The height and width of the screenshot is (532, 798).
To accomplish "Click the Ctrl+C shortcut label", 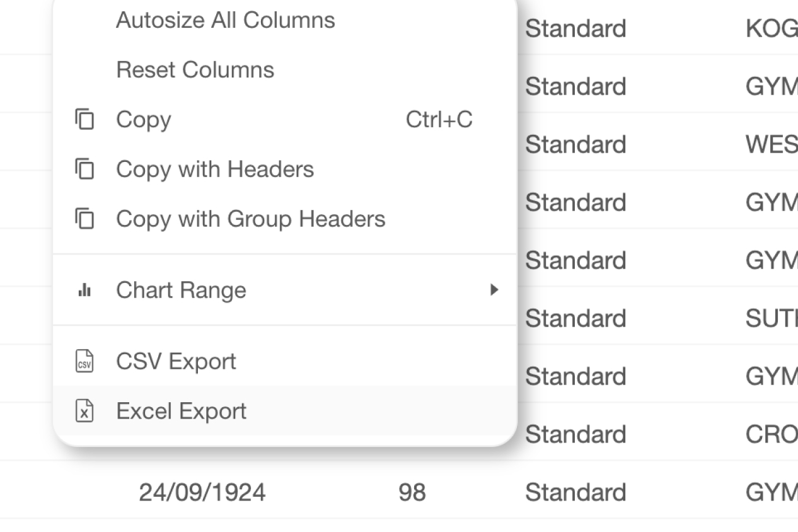I will point(439,120).
